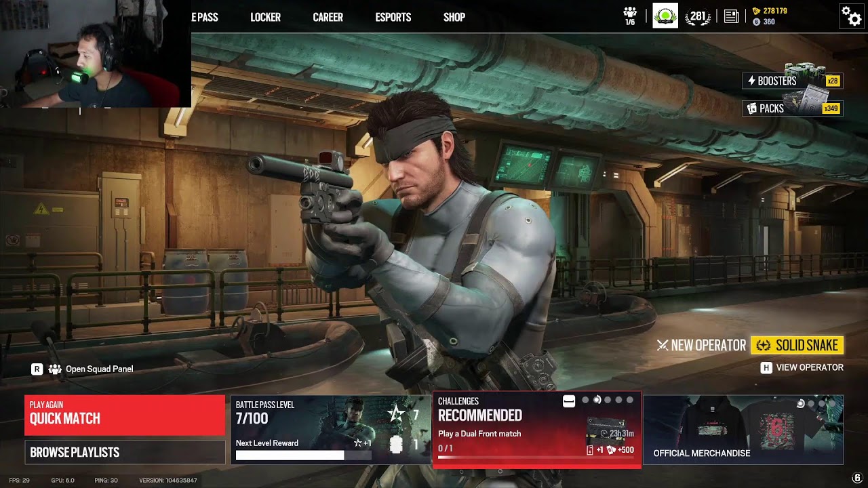The height and width of the screenshot is (488, 868).
Task: Select the last challenge carousel dot
Action: point(629,401)
